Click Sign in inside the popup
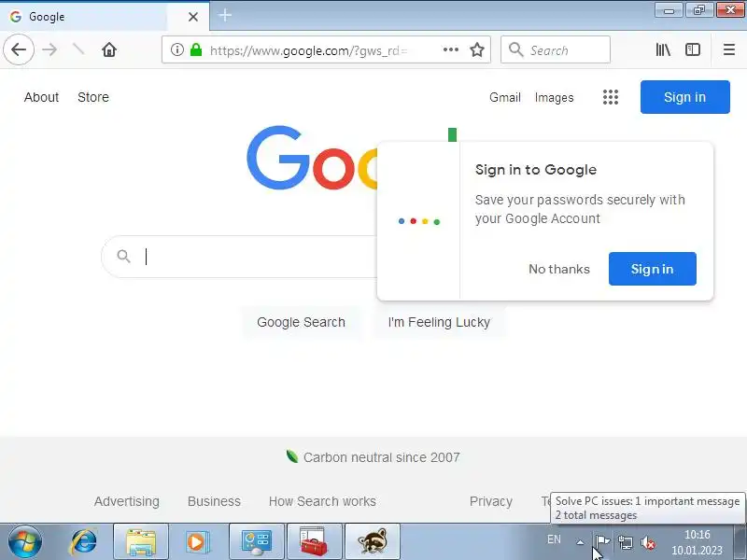This screenshot has height=560, width=747. click(x=652, y=269)
